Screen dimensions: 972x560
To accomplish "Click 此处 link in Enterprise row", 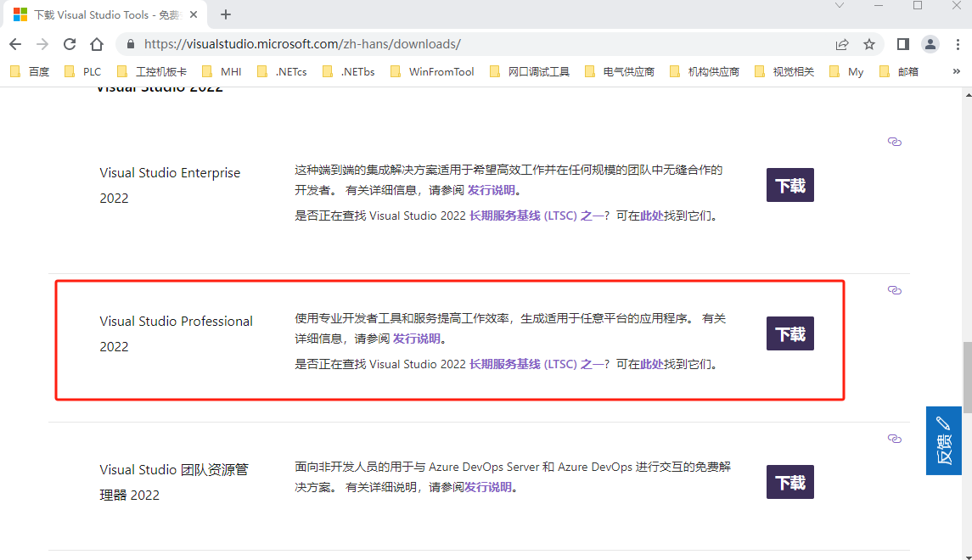I will click(x=651, y=216).
